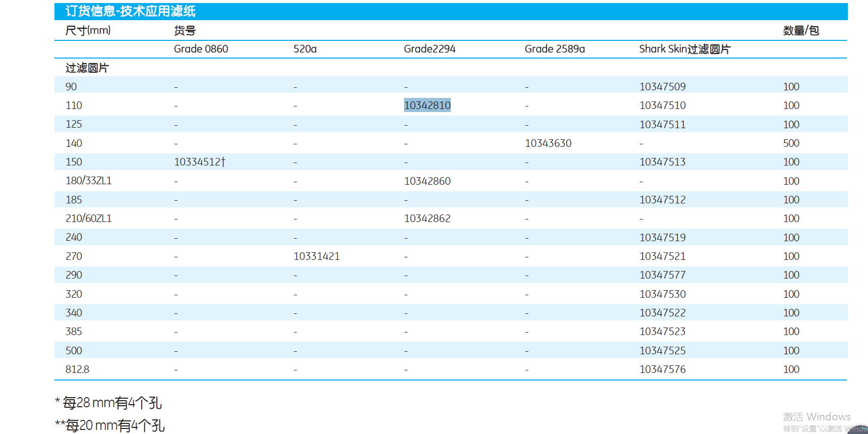
Task: Click the footnote 每28 mm有4个孔
Action: (x=111, y=403)
